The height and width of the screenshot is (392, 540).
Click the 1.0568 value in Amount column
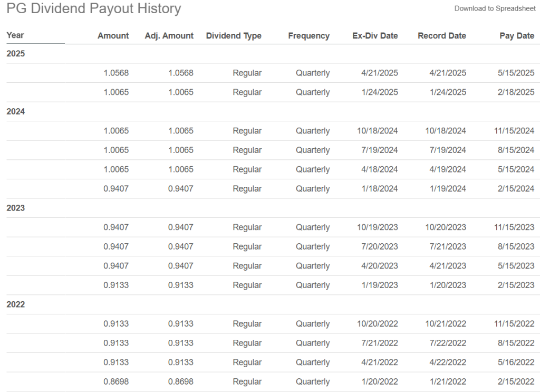(x=116, y=73)
